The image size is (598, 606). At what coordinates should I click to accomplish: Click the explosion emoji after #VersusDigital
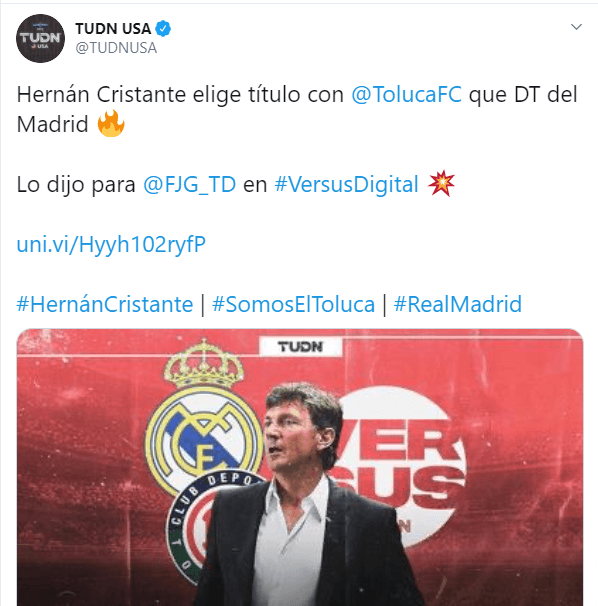pos(441,184)
